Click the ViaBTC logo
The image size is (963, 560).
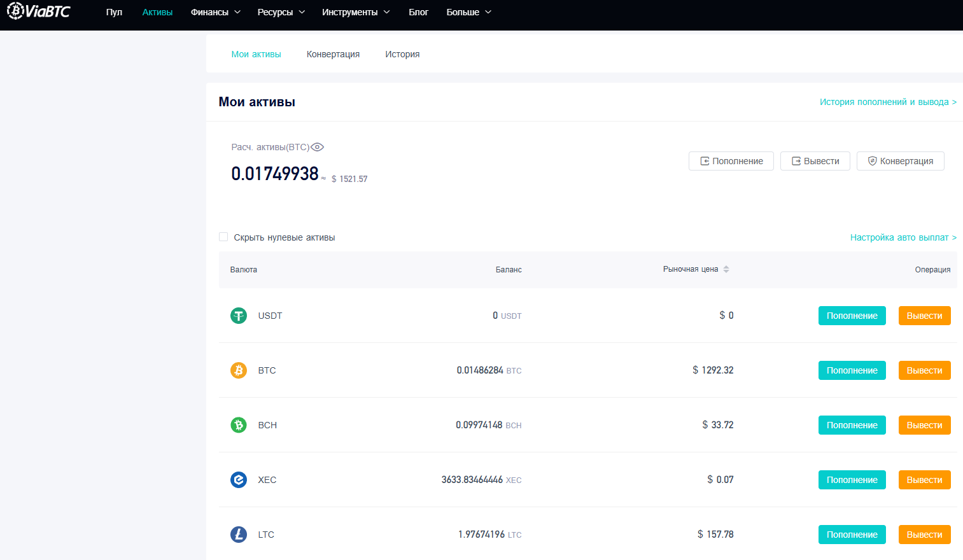pyautogui.click(x=38, y=11)
